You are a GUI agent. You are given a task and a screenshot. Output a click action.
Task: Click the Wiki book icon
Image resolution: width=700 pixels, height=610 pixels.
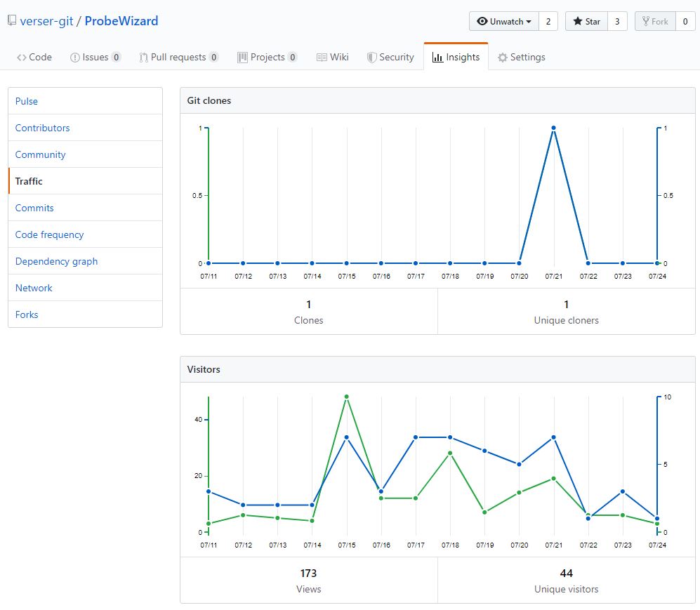pos(322,58)
